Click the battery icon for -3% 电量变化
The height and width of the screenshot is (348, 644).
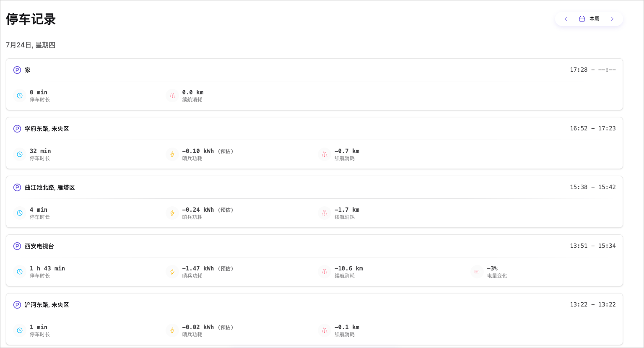tap(477, 272)
